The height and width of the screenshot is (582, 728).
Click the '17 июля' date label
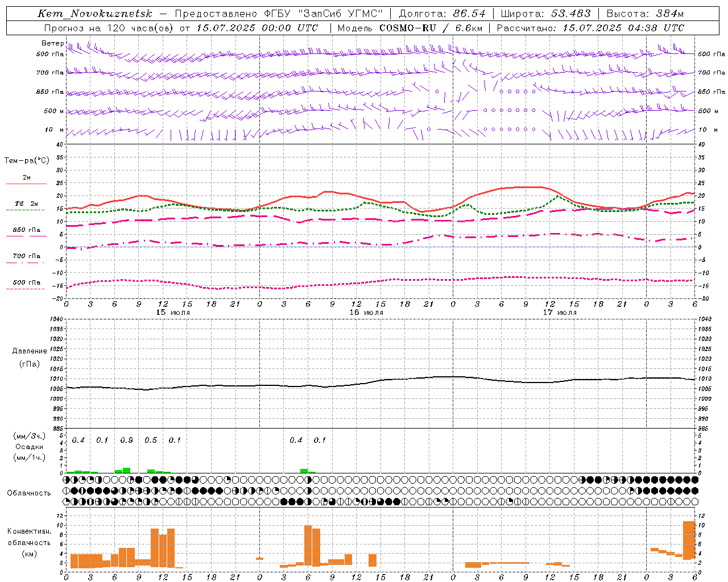tap(560, 313)
